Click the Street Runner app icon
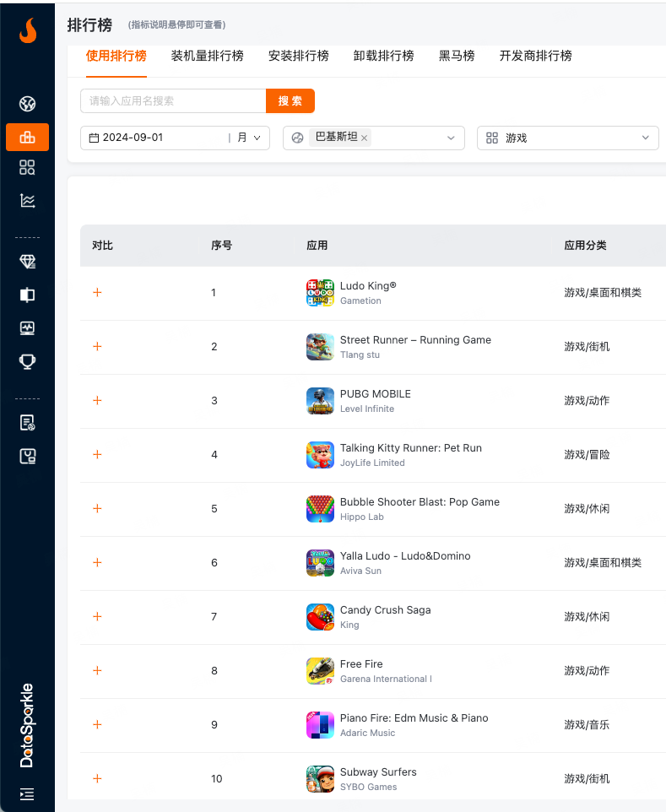Viewport: 666px width, 812px height. click(320, 346)
